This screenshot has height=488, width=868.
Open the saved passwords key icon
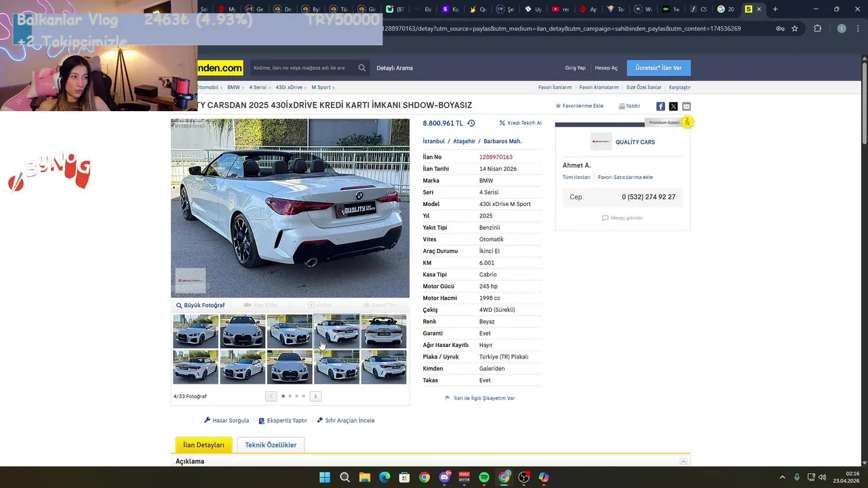[780, 28]
